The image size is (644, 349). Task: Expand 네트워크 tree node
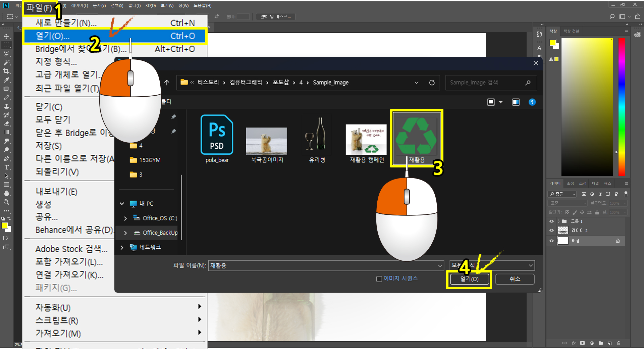point(122,247)
